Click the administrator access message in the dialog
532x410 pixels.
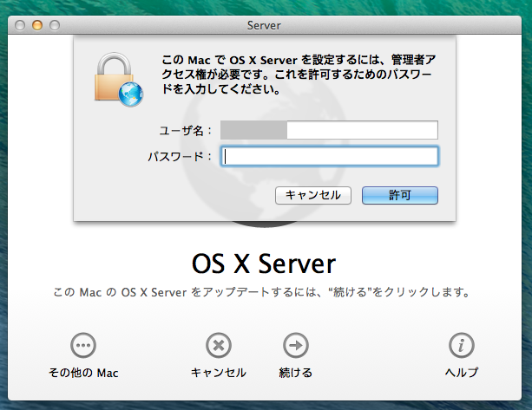(299, 75)
